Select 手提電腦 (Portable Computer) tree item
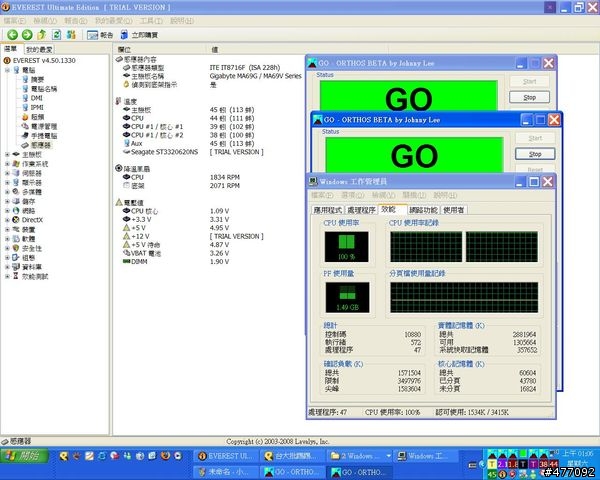The image size is (600, 480). click(x=44, y=136)
